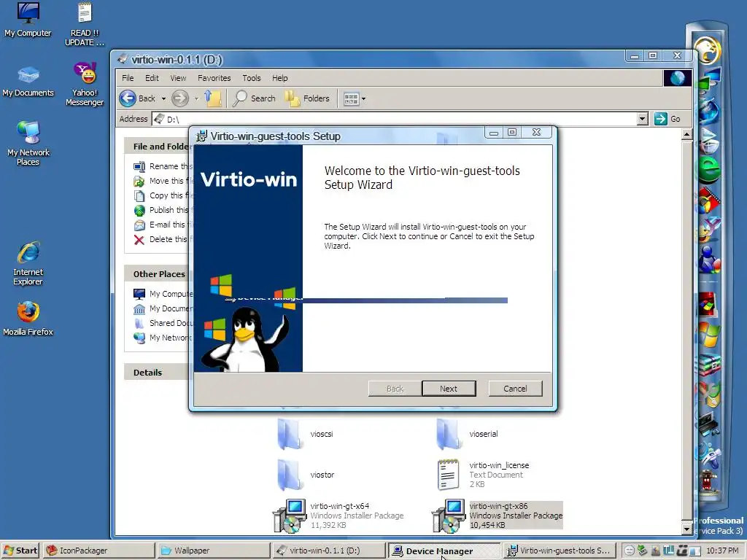Click E-mail this file task link

[163, 225]
